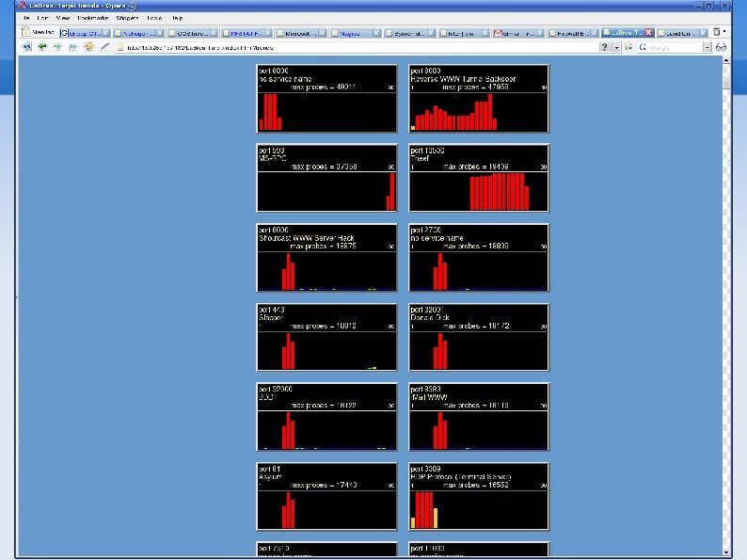Click the page scrollbar down arrow
747x560 pixels.
pos(726,552)
